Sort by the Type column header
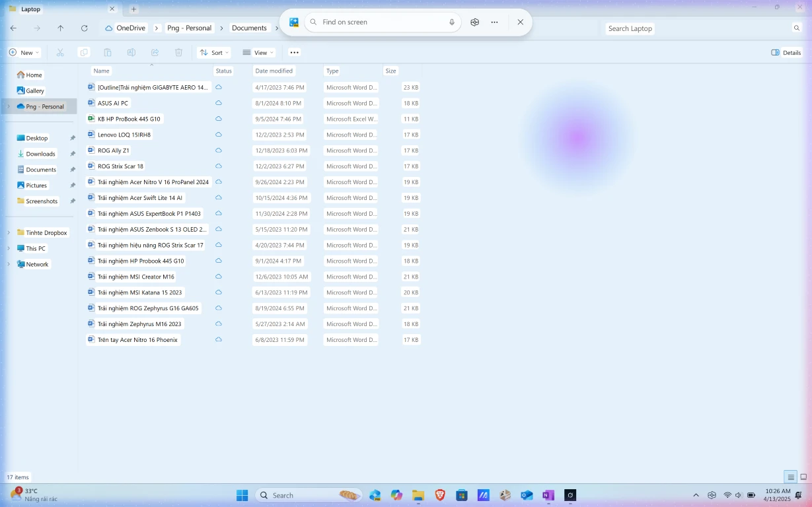 [x=332, y=71]
